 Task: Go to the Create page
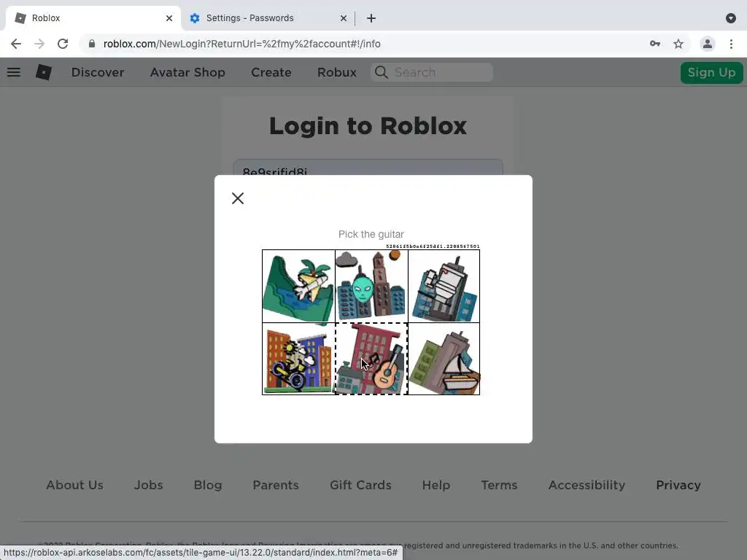tap(271, 72)
